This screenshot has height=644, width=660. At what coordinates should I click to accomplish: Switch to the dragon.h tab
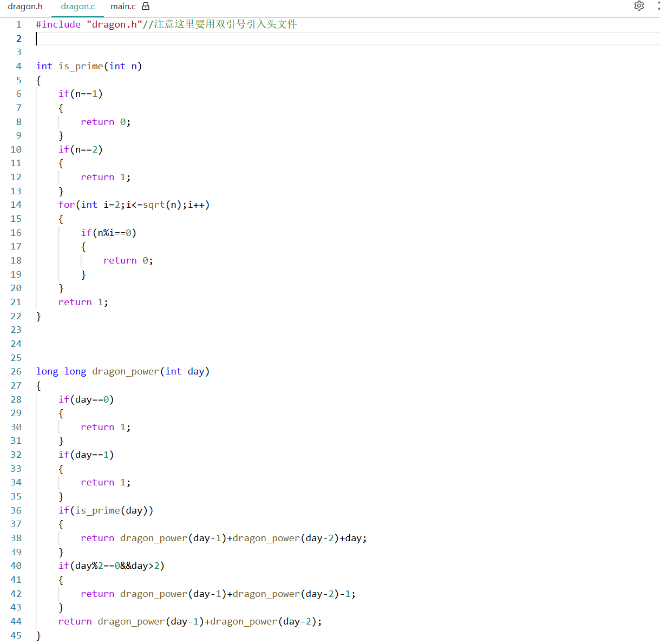coord(25,6)
